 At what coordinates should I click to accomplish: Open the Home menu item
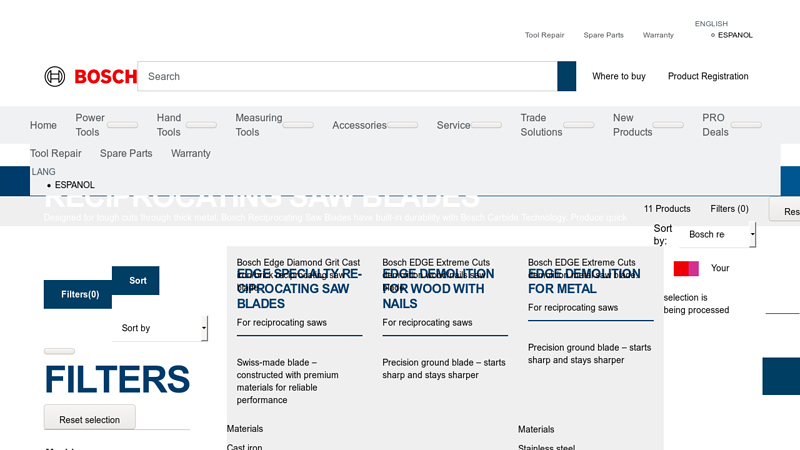(43, 126)
